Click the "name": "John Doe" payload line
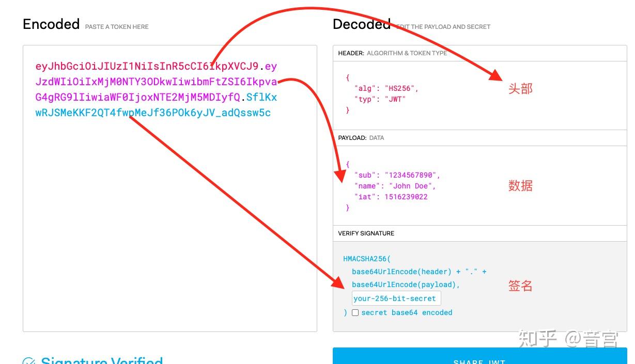The width and height of the screenshot is (635, 364). (395, 186)
